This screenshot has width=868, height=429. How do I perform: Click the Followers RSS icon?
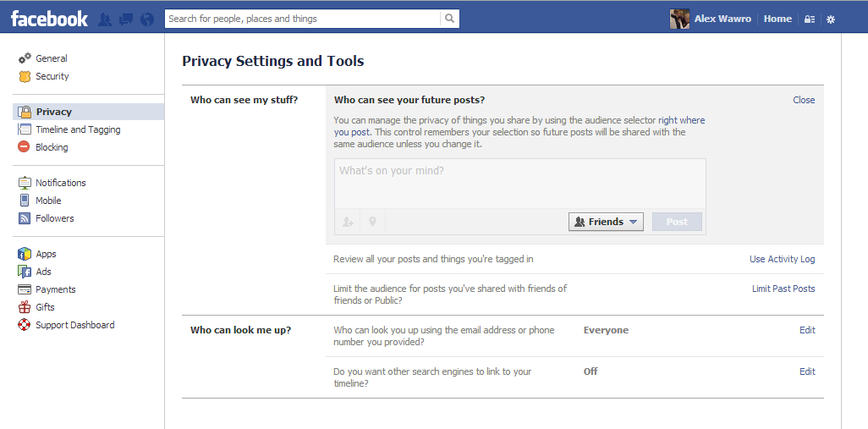click(x=25, y=218)
